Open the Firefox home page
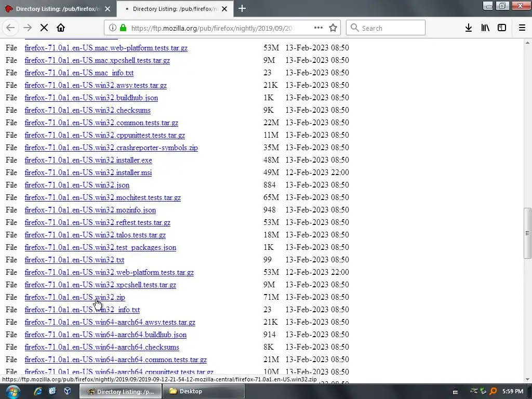Image resolution: width=532 pixels, height=399 pixels. [61, 28]
